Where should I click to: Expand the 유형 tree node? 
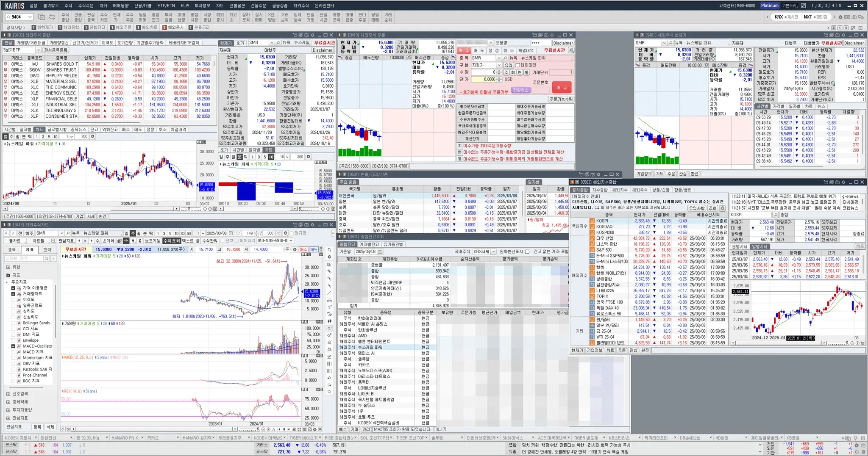point(8,267)
